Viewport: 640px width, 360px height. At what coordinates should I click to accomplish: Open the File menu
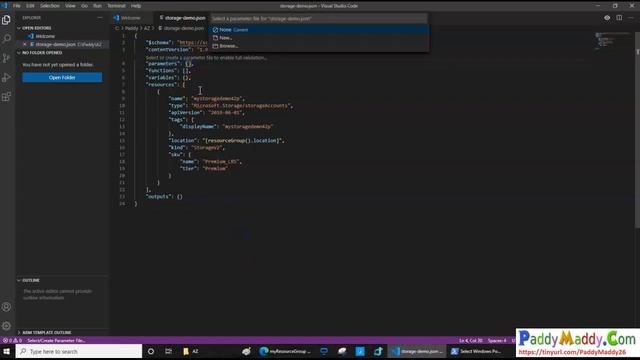(17, 6)
